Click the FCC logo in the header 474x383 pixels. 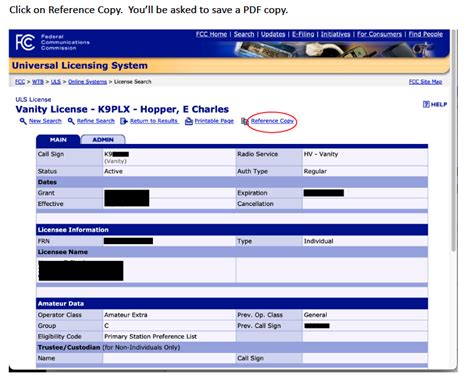pyautogui.click(x=25, y=43)
